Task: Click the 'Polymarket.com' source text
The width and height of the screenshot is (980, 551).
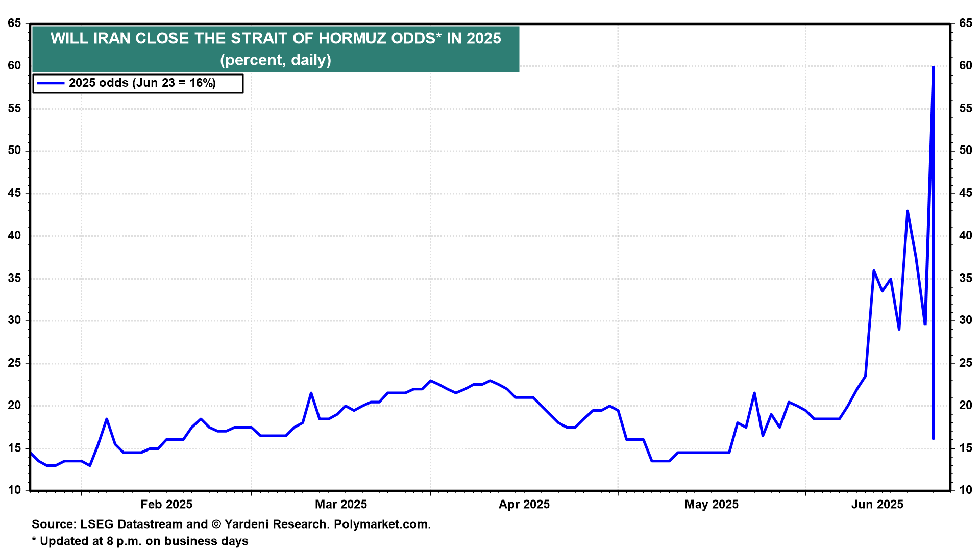Action: [382, 524]
